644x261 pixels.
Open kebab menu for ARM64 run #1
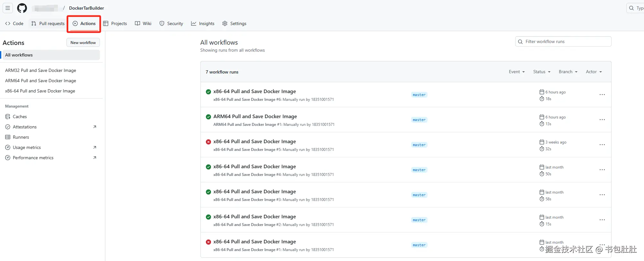point(602,120)
